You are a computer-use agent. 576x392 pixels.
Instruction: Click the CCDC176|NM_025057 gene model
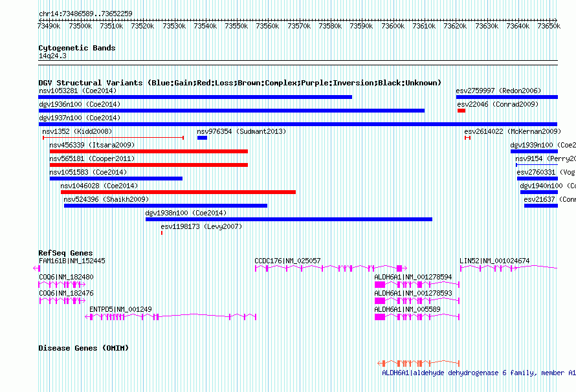[331, 268]
